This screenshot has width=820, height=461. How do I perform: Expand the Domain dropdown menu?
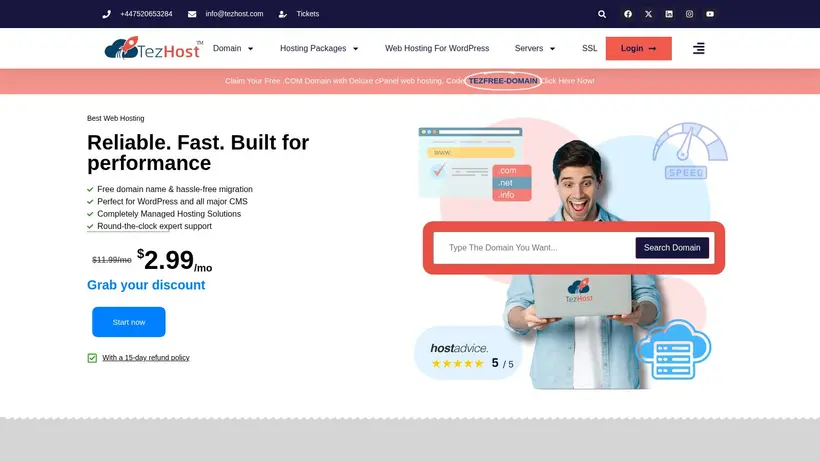(233, 48)
